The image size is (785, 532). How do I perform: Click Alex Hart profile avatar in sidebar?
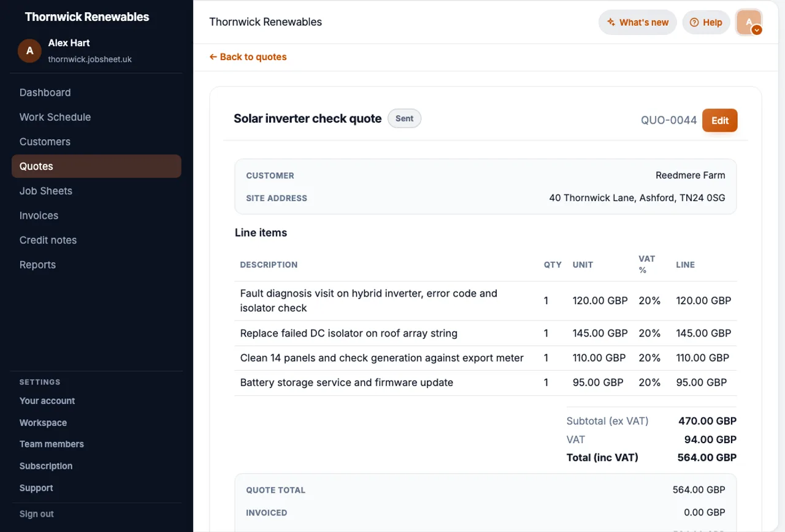[29, 51]
